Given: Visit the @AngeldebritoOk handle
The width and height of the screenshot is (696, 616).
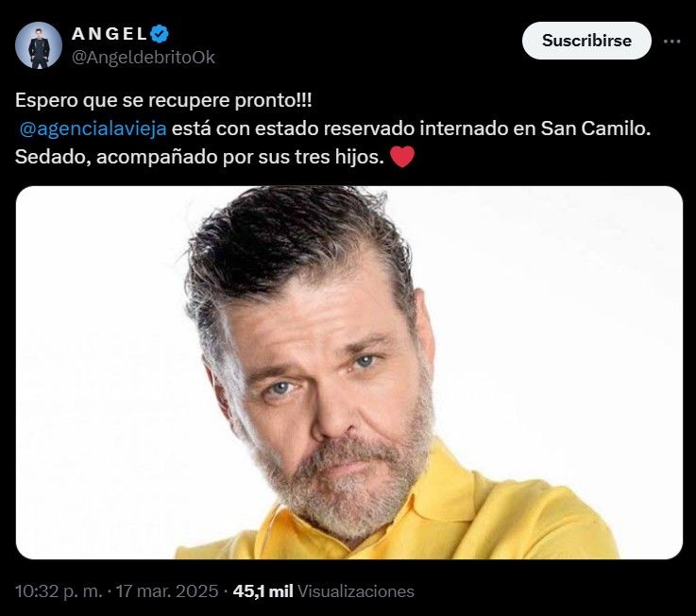Looking at the screenshot, I should pos(144,58).
